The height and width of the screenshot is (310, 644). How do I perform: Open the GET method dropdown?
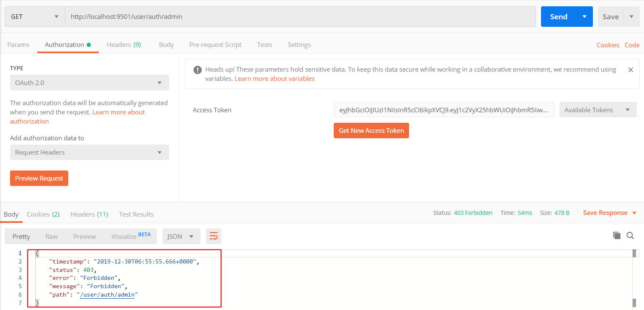tap(34, 16)
